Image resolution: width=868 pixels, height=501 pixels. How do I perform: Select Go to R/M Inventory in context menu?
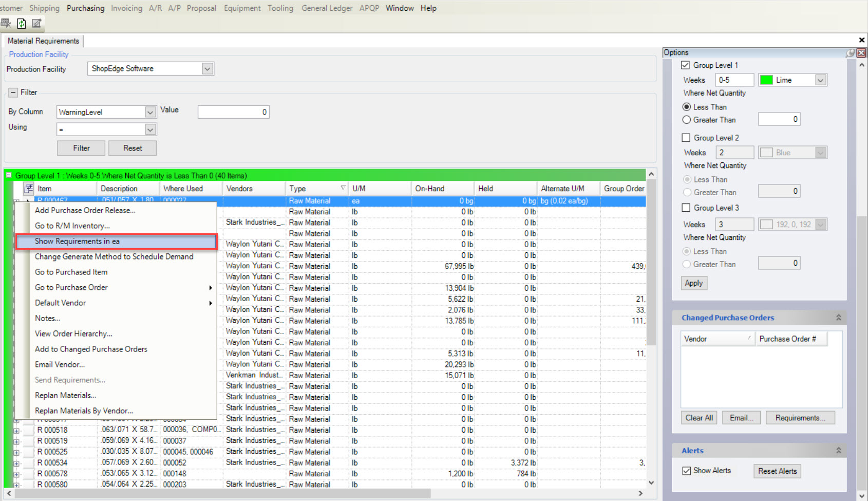[116, 226]
